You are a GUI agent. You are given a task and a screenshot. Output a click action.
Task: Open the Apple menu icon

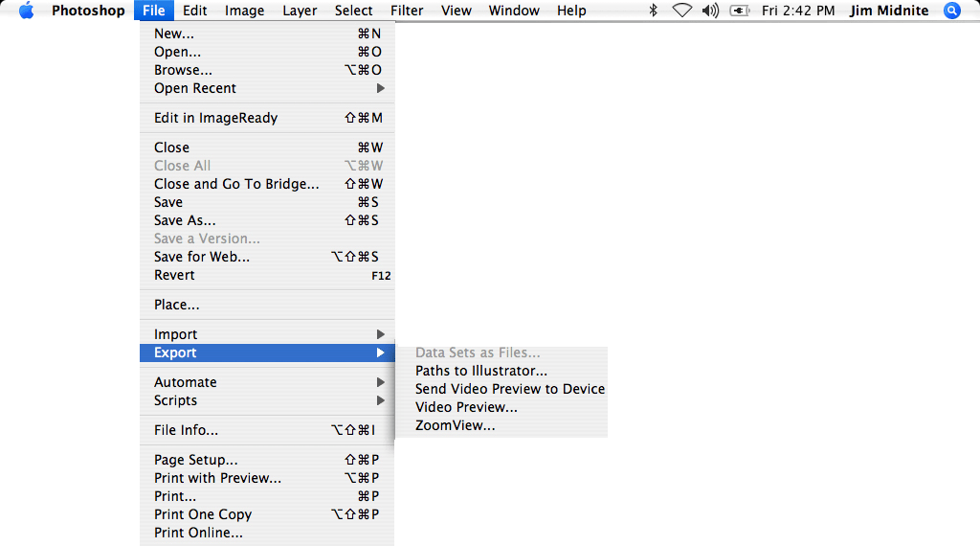[x=26, y=11]
